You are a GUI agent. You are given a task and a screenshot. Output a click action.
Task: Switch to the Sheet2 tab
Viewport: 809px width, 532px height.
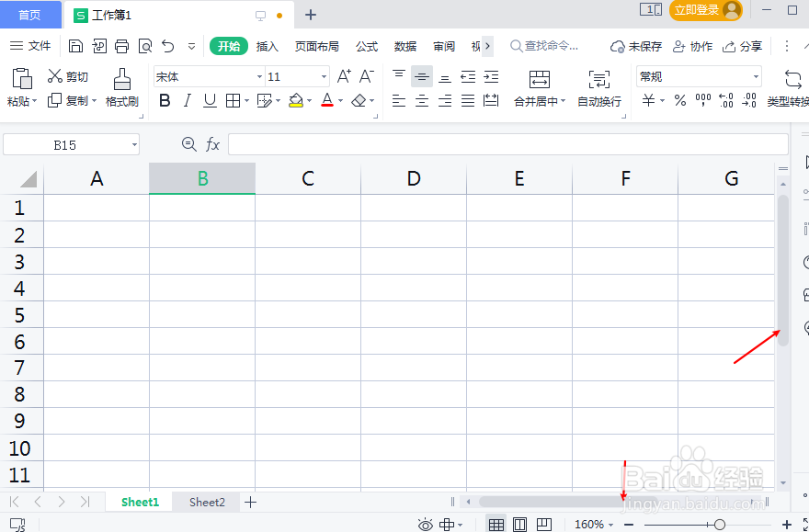tap(207, 502)
